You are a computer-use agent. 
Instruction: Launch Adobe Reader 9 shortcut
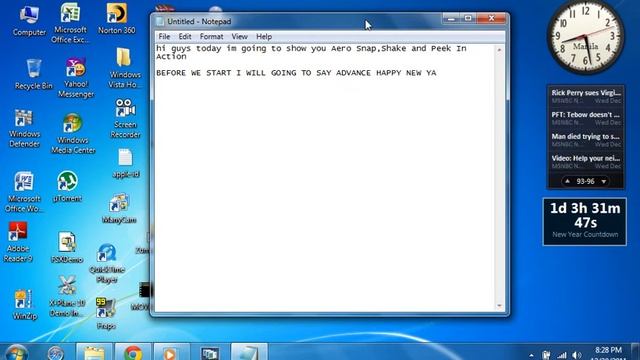pyautogui.click(x=18, y=242)
